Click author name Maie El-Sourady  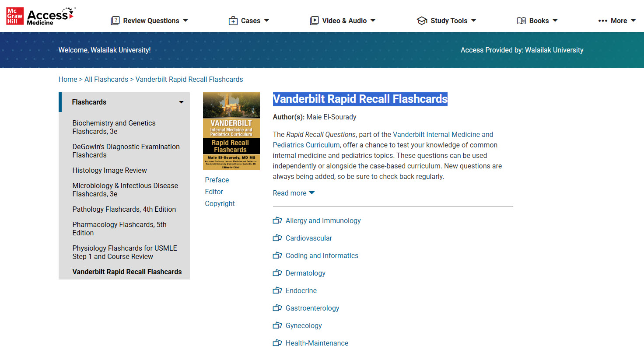pos(331,117)
